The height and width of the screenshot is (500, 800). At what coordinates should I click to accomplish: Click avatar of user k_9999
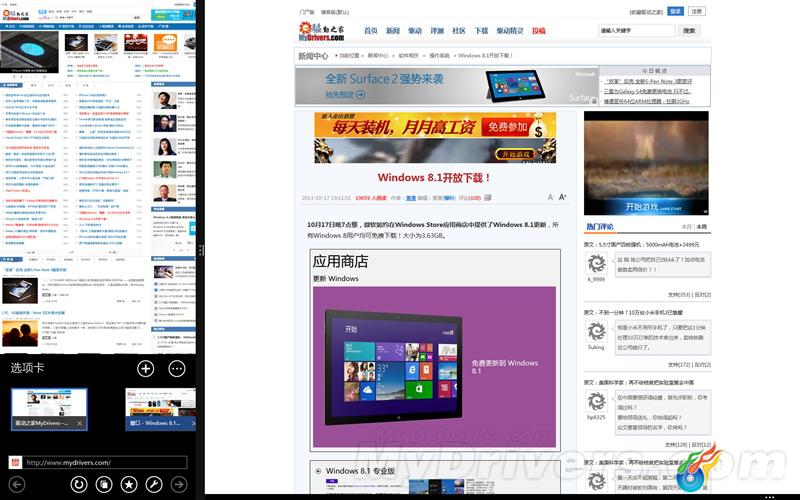[596, 264]
